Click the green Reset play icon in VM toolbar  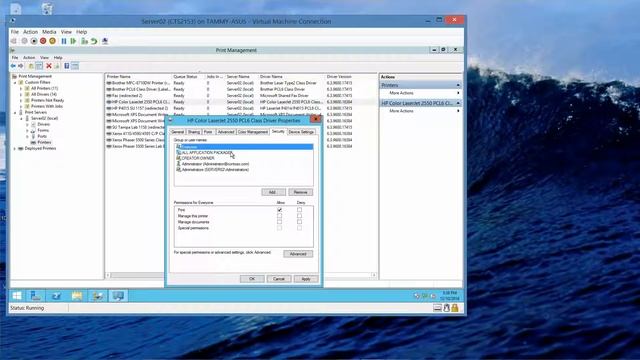(73, 41)
